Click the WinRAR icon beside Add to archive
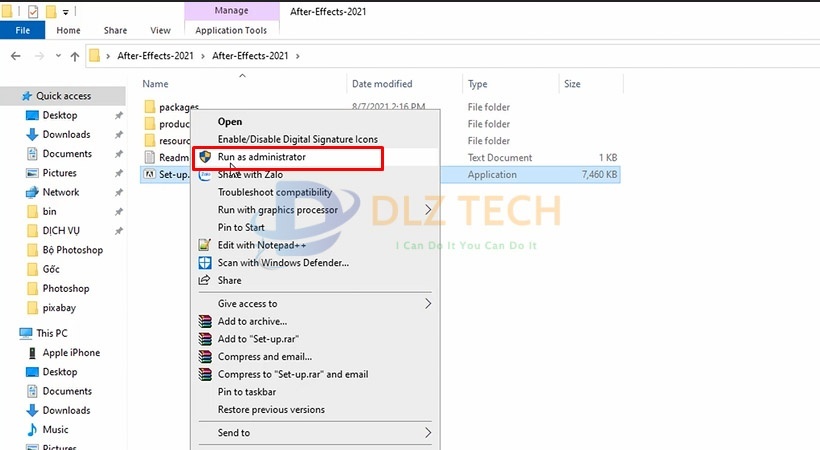 (x=205, y=322)
